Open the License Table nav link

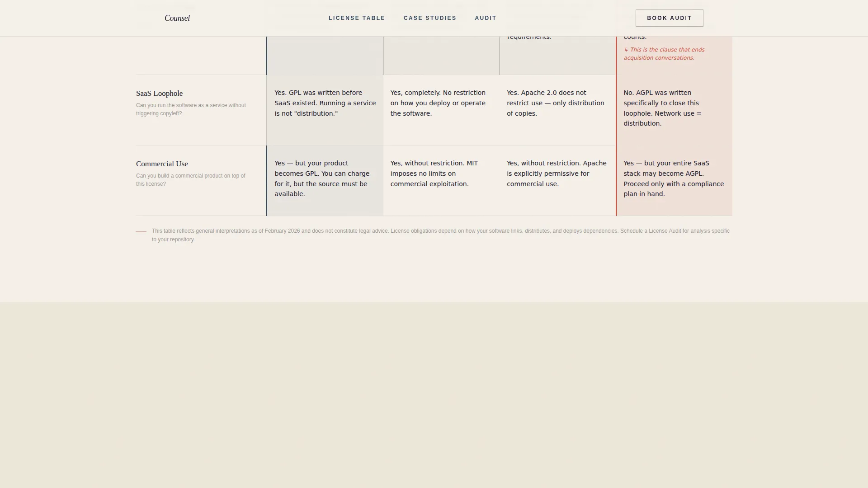357,18
